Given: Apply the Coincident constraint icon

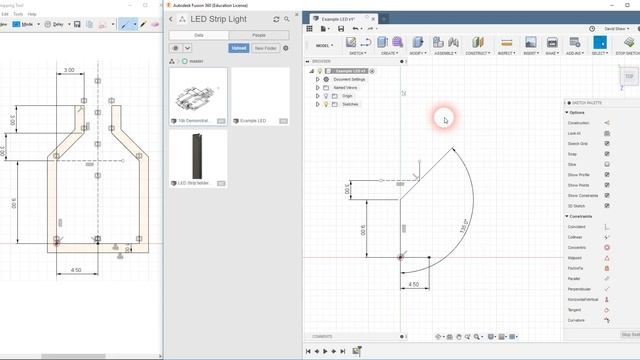Looking at the screenshot, I should click(x=607, y=227).
